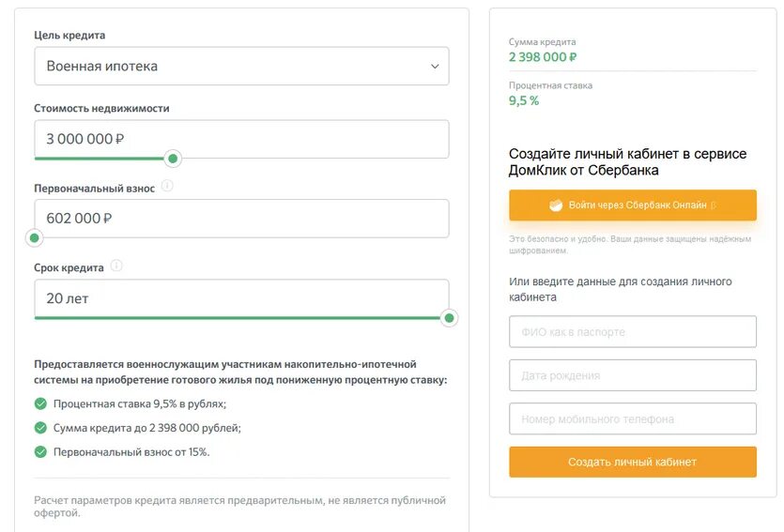
Task: Click the Номер мобильного телефона field
Action: pyautogui.click(x=632, y=418)
